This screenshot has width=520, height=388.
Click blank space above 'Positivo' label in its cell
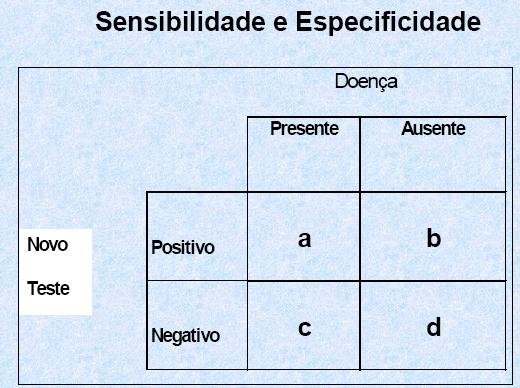[x=197, y=215]
